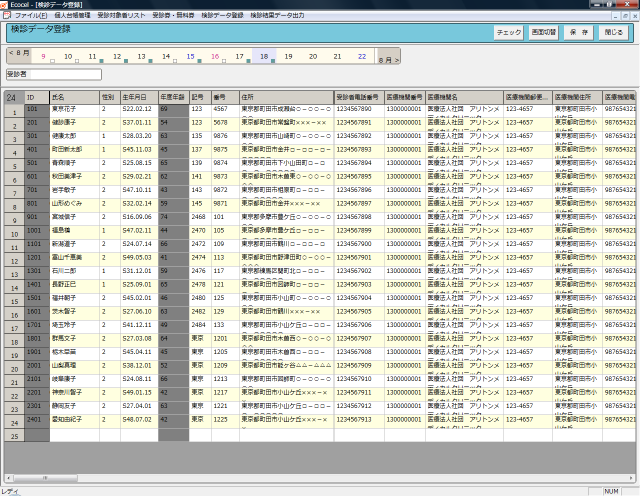Open the ファイル(F) menu

click(30, 16)
